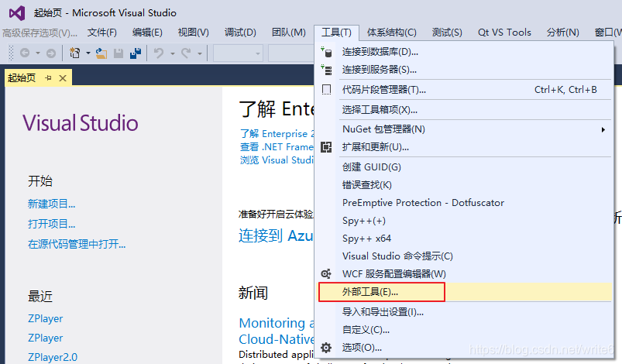
Task: Choose 导入和导出设置(I)... menu item
Action: pyautogui.click(x=464, y=312)
